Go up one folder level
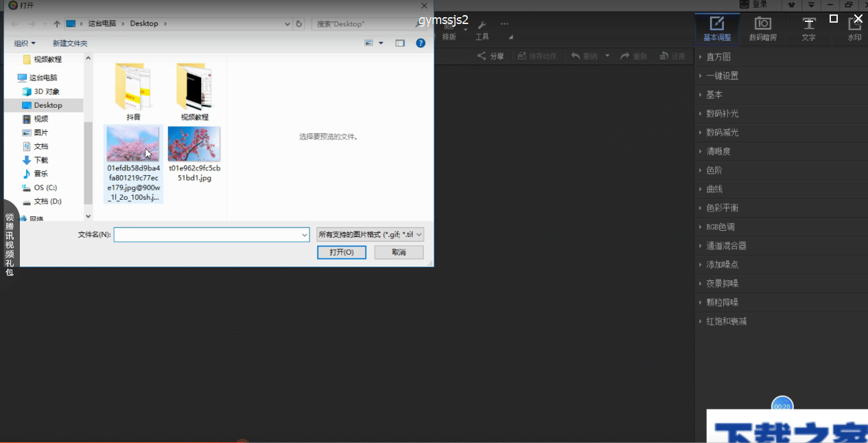868x443 pixels. (x=57, y=24)
